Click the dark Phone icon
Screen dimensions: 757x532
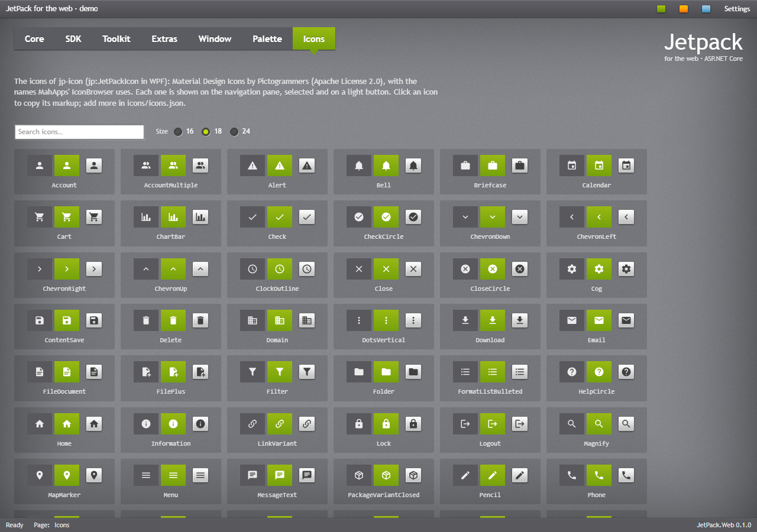pyautogui.click(x=572, y=475)
